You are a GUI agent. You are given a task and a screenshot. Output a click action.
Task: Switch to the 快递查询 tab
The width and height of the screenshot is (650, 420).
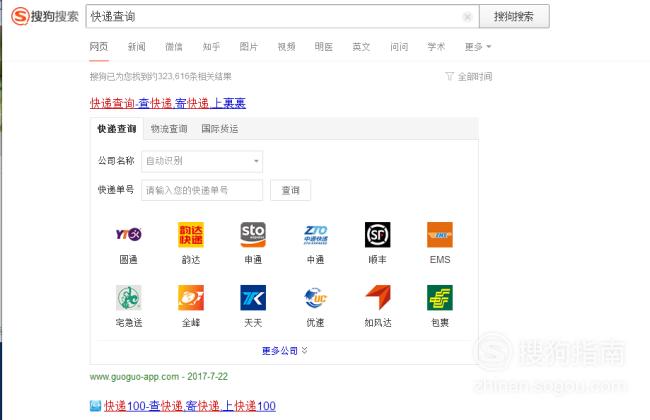click(x=117, y=129)
